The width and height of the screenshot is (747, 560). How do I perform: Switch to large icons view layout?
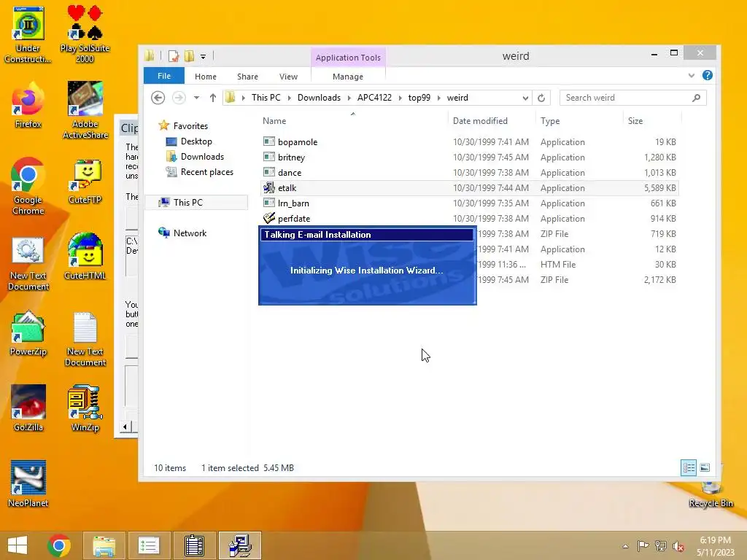(705, 467)
